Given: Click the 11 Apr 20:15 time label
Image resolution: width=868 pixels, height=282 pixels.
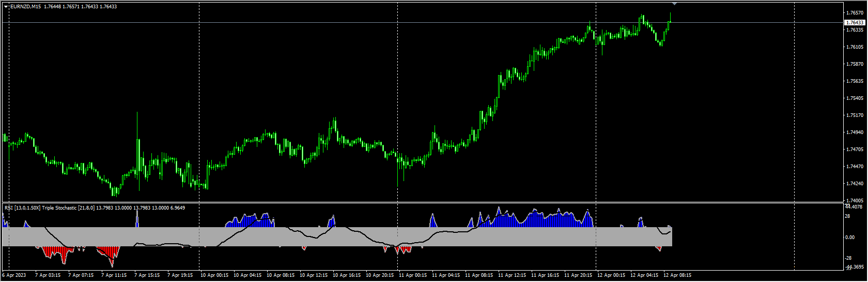Looking at the screenshot, I should (x=578, y=275).
